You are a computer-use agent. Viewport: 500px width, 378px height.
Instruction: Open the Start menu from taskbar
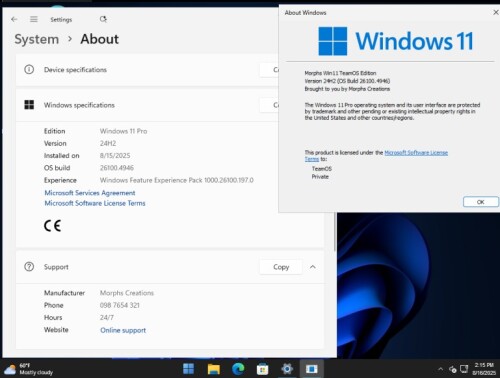[x=188, y=369]
